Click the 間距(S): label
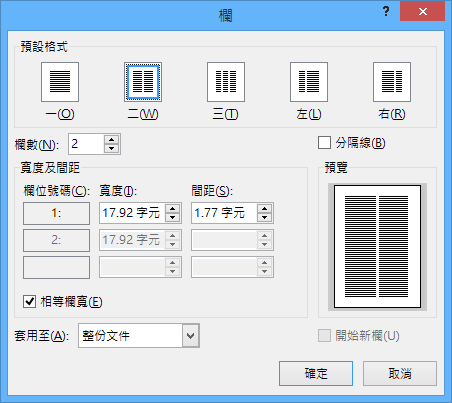The height and width of the screenshot is (403, 452). point(212,191)
